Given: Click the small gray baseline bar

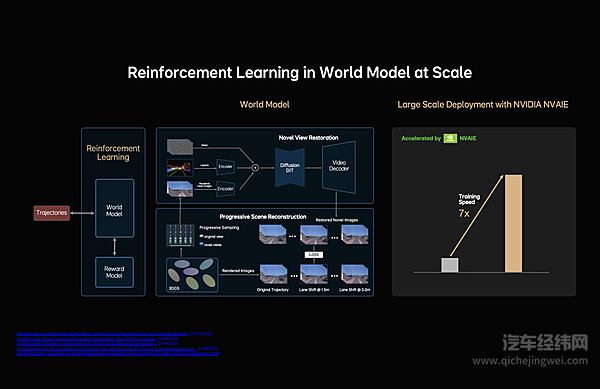Looking at the screenshot, I should (x=450, y=265).
